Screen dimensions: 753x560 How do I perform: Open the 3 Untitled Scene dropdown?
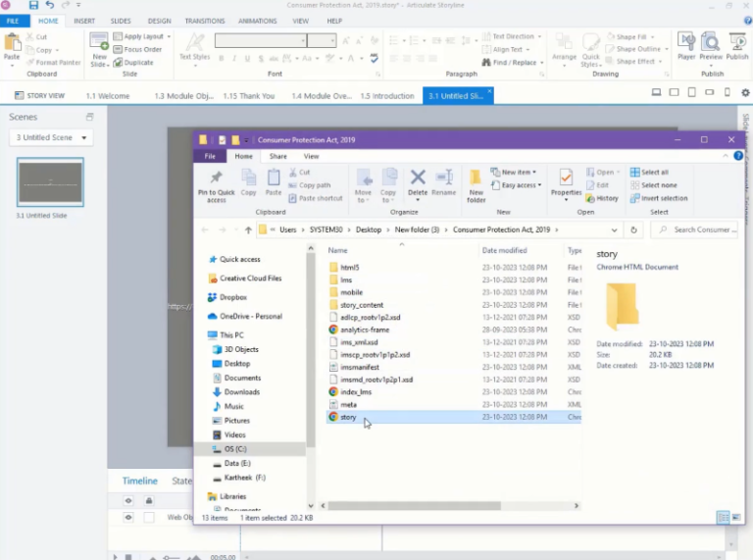[x=51, y=137]
